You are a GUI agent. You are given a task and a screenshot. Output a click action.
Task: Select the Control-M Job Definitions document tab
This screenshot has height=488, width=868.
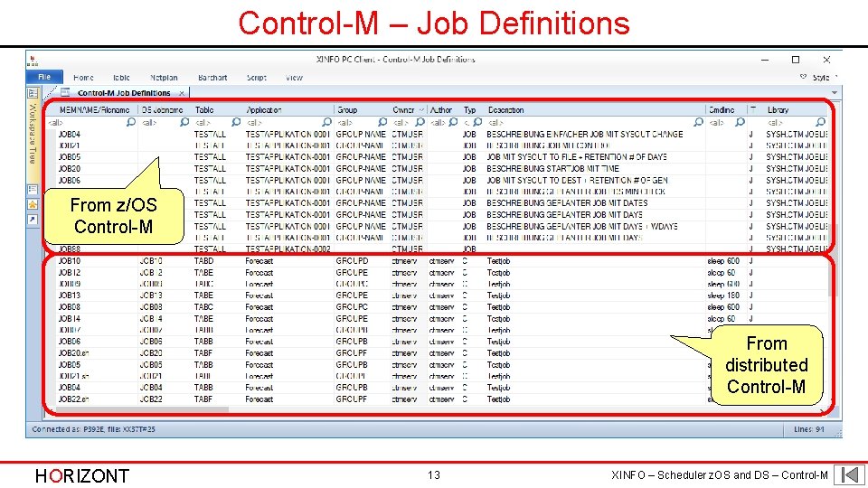[x=124, y=93]
